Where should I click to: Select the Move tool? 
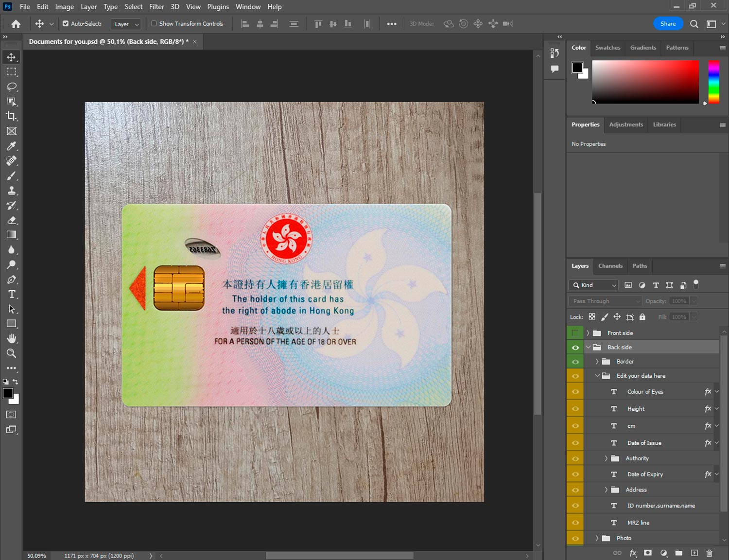pos(11,57)
